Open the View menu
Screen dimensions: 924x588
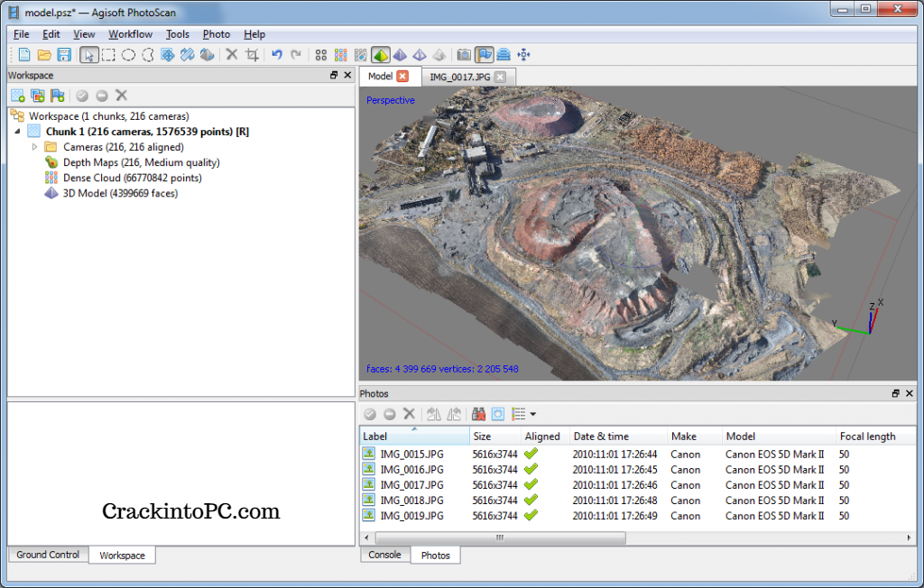pyautogui.click(x=84, y=34)
